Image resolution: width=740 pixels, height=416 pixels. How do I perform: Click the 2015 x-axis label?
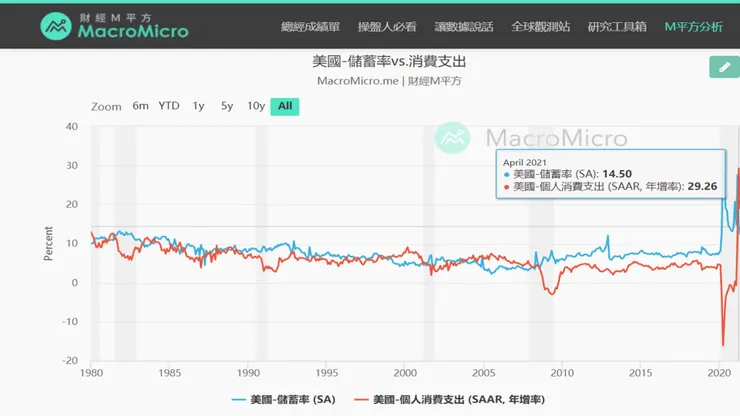click(640, 373)
